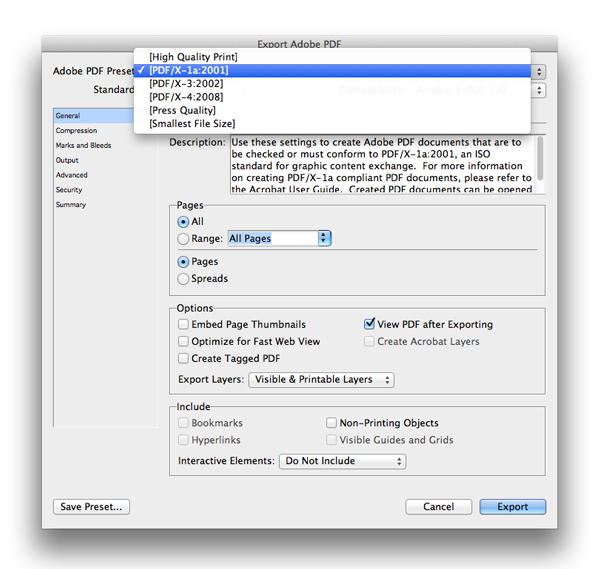Choose the Spreads radio button
Viewport: 600px width, 569px height.
(x=183, y=279)
